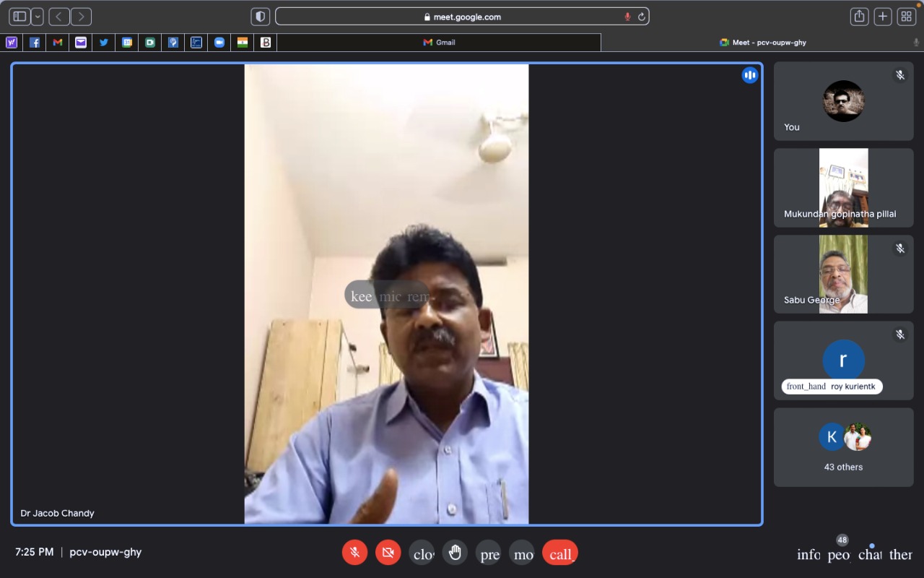924x578 pixels.
Task: Open the Yahoo favorite bookmark
Action: point(12,43)
